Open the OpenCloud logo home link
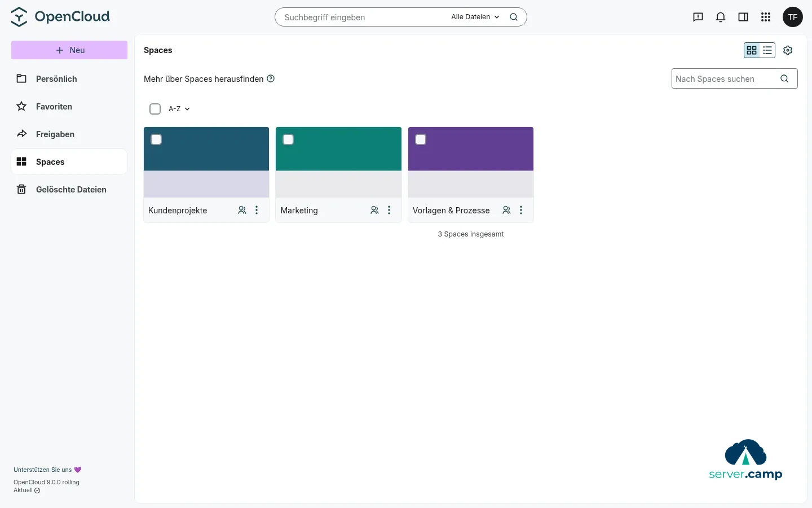This screenshot has height=508, width=812. (x=60, y=17)
